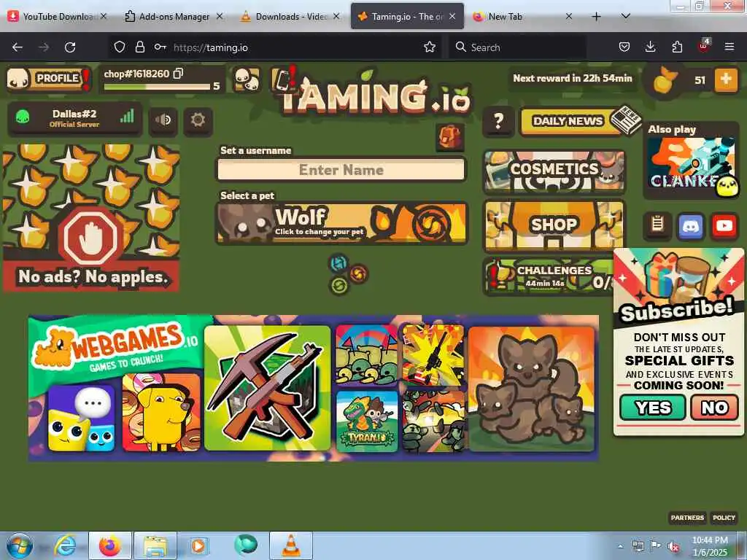This screenshot has width=747, height=560.
Task: Click the level 5 experience progress bar
Action: 157,87
